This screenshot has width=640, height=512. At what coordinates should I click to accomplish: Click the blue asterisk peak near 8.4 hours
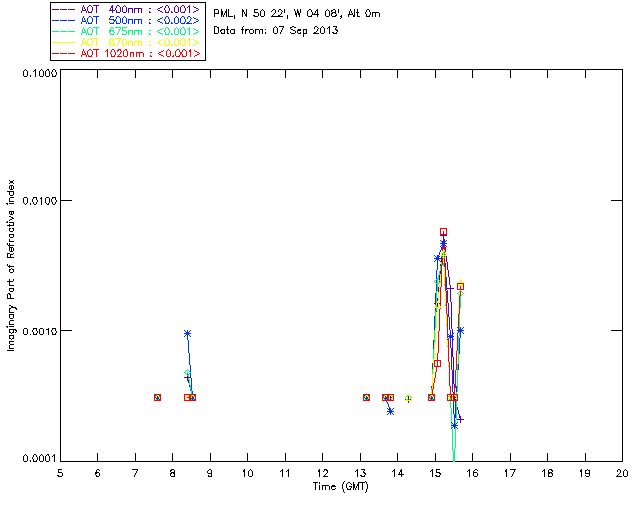click(x=187, y=334)
